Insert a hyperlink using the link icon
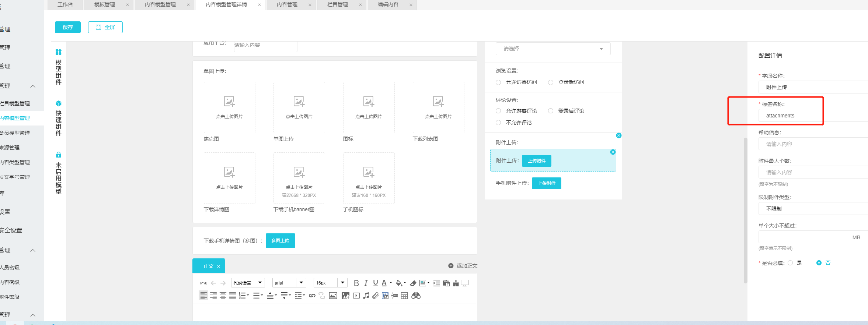868x325 pixels. 312,296
